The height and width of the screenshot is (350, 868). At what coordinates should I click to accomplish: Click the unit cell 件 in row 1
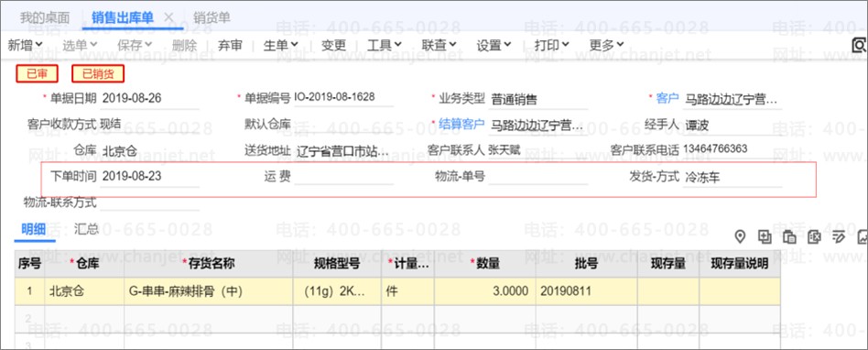coord(408,291)
